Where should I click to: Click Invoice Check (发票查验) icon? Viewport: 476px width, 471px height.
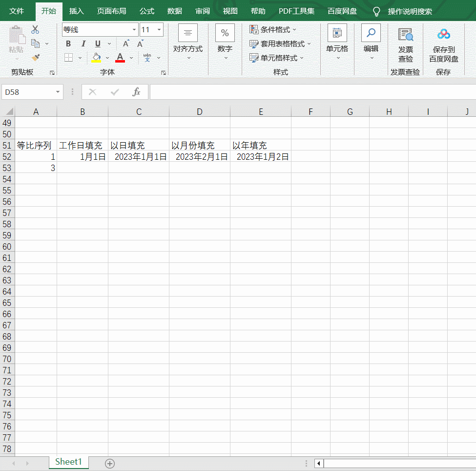click(x=406, y=35)
